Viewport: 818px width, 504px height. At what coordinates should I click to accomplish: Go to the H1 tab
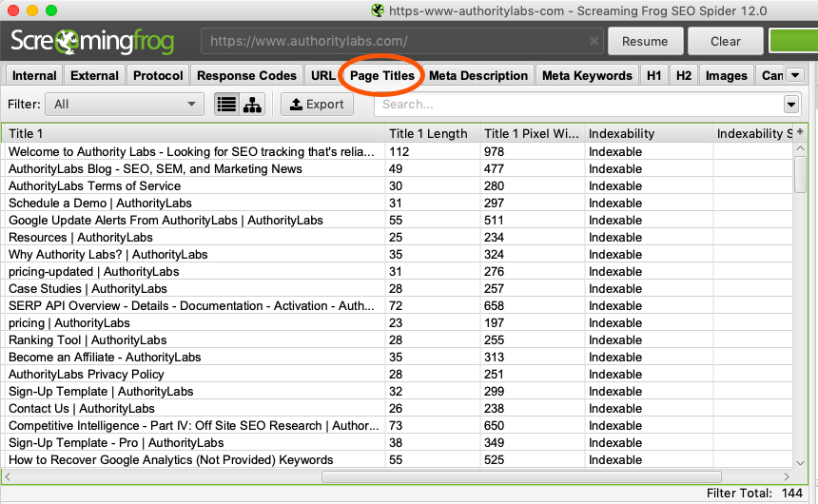coord(653,76)
